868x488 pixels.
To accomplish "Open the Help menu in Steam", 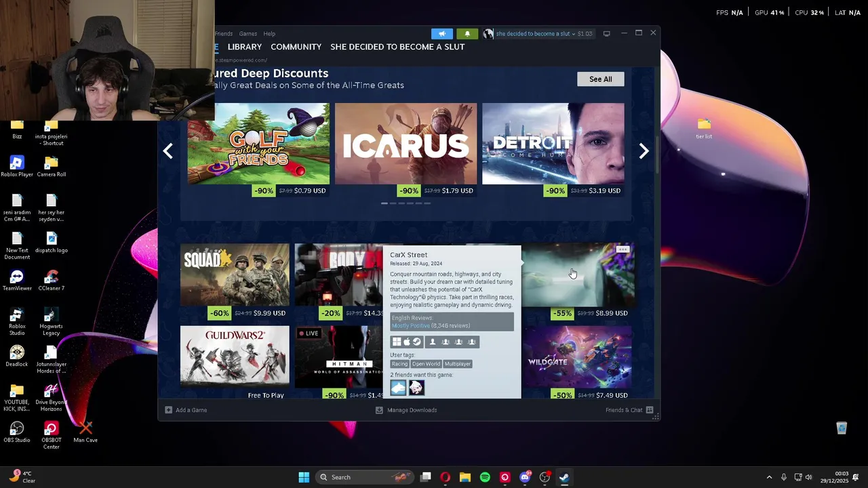I will coord(269,34).
